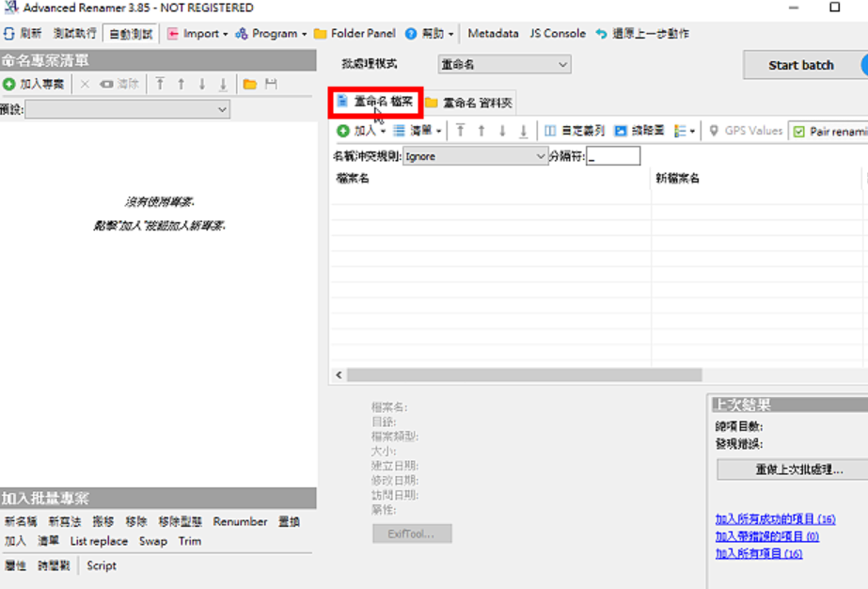Move method to top in method list toolbar
This screenshot has height=589, width=868.
click(160, 85)
